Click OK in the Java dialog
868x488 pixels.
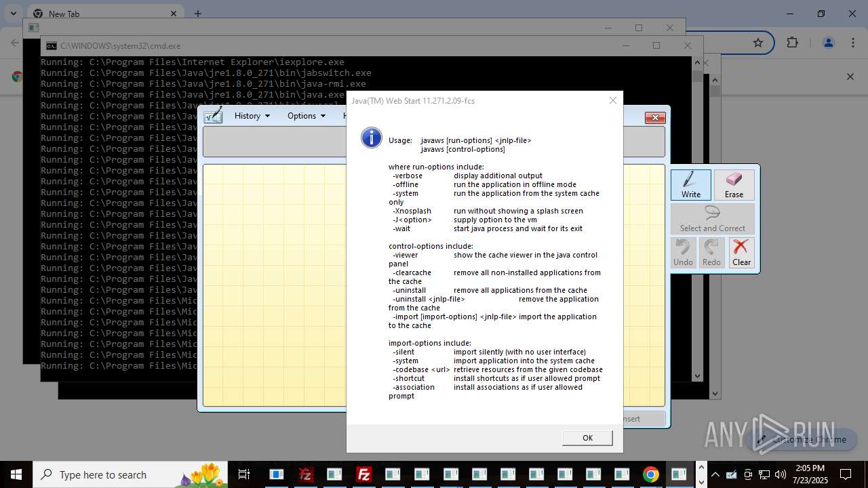[x=587, y=438]
